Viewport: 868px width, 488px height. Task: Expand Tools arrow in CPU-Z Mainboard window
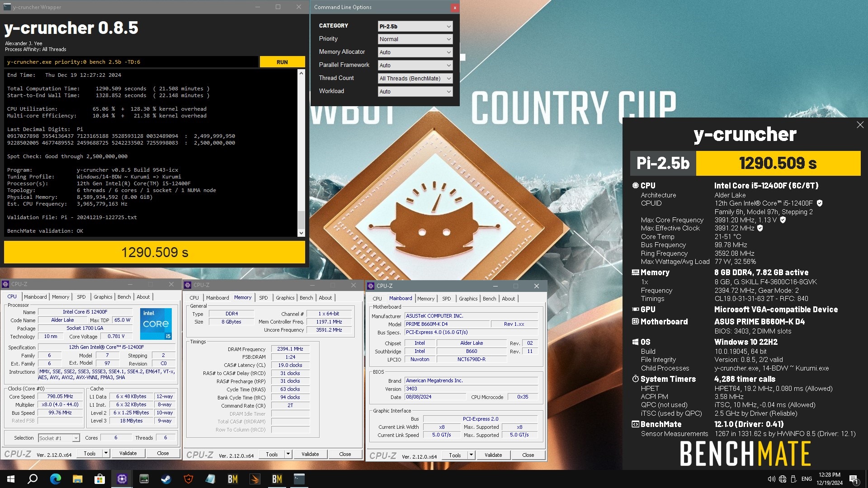471,455
